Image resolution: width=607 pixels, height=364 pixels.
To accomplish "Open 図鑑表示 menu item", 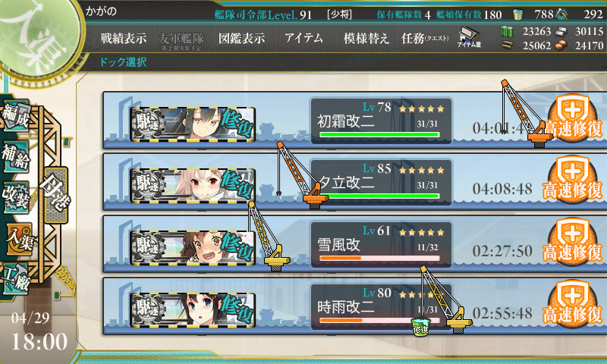I will point(241,38).
